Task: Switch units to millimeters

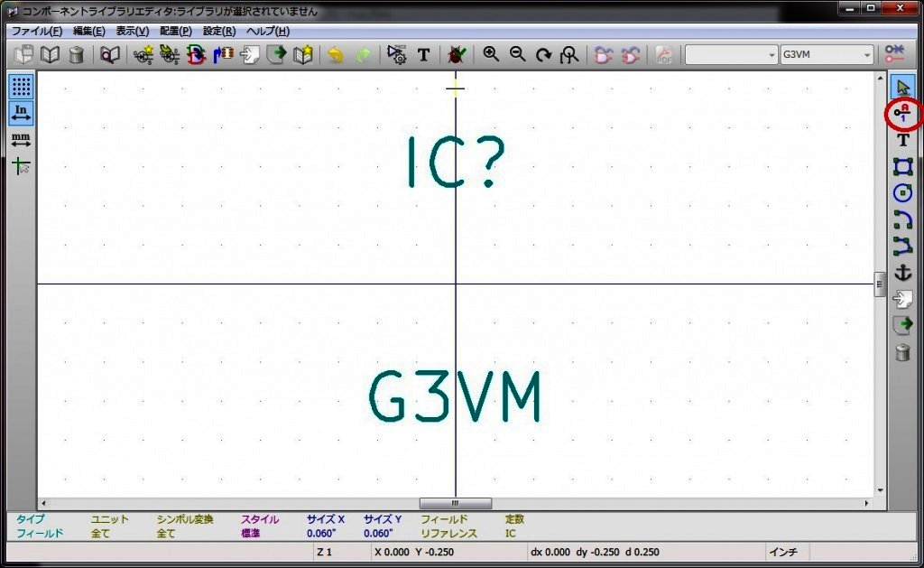Action: [x=22, y=139]
